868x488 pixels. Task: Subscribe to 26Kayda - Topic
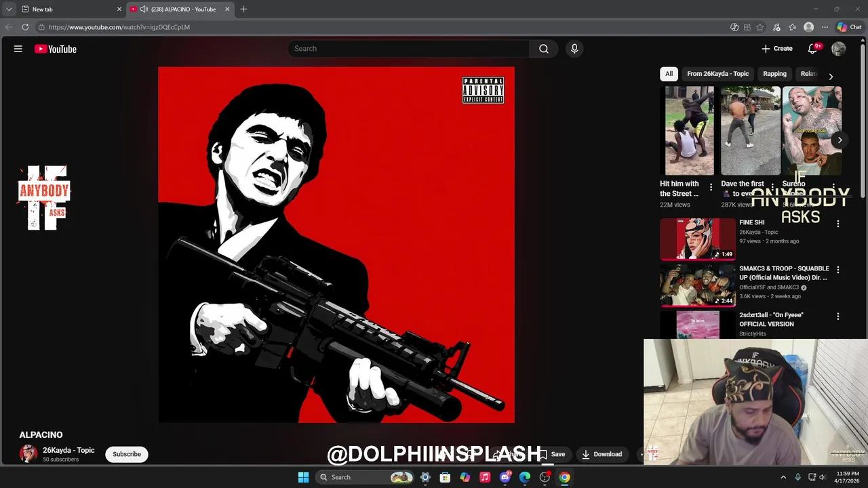pyautogui.click(x=127, y=454)
